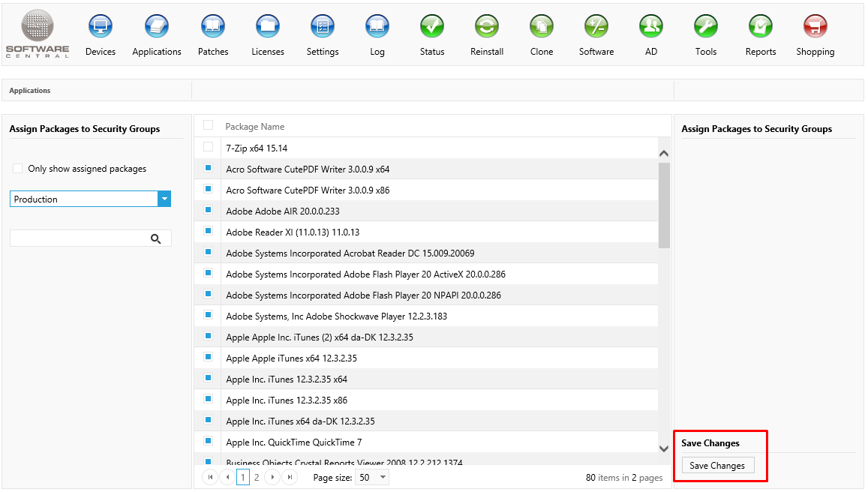This screenshot has height=492, width=868.
Task: Launch the Reinstall tool icon
Action: pos(487,27)
